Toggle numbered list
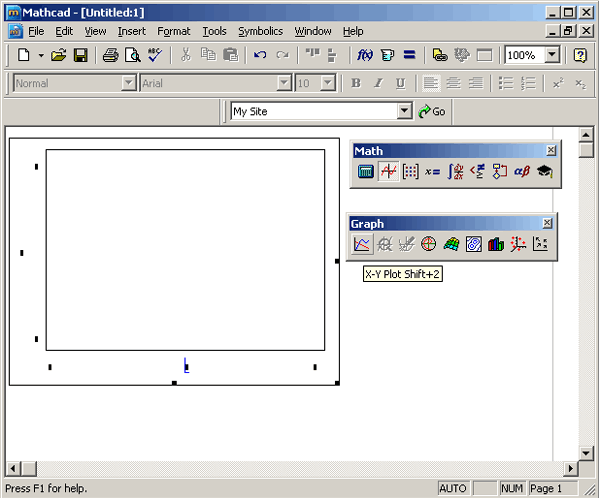 point(528,83)
